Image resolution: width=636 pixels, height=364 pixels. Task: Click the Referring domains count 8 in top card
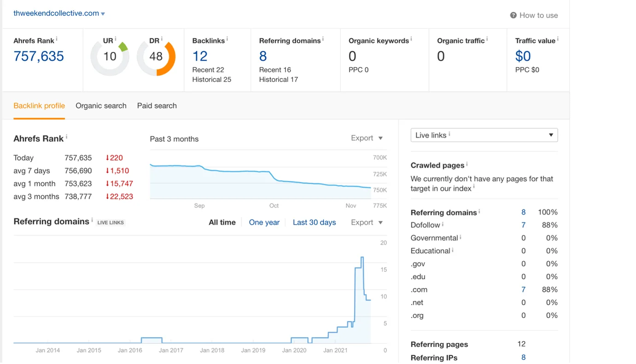pos(263,56)
